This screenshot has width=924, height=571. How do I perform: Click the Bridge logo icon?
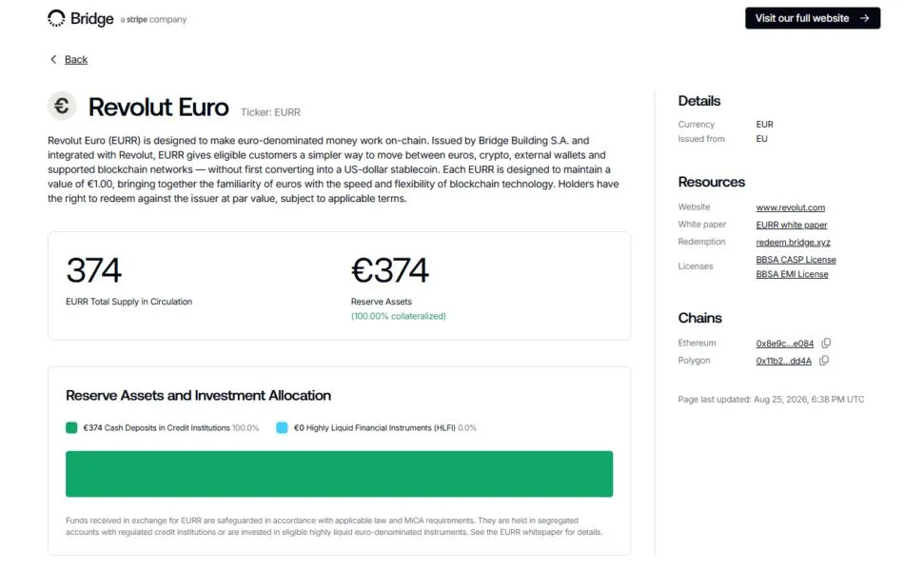pos(56,18)
